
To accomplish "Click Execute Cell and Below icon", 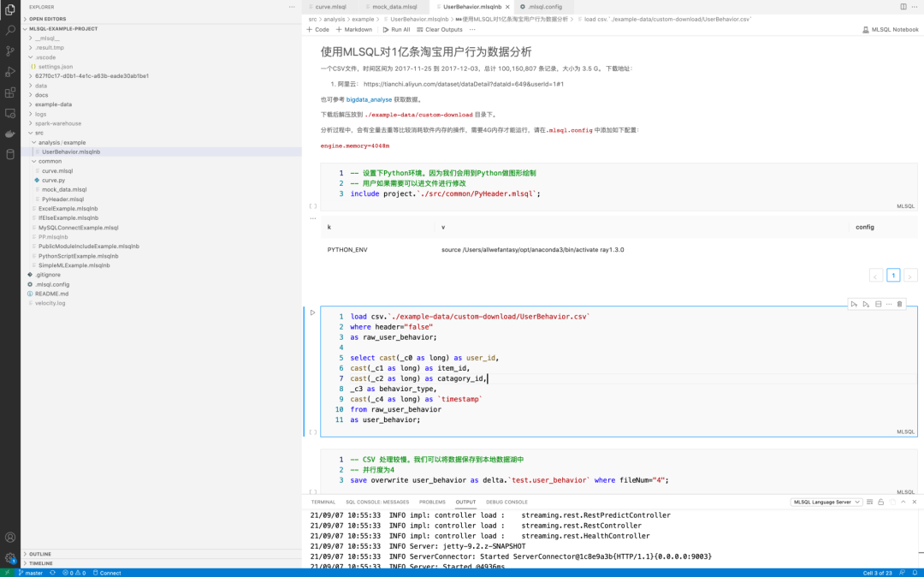I will pyautogui.click(x=866, y=304).
